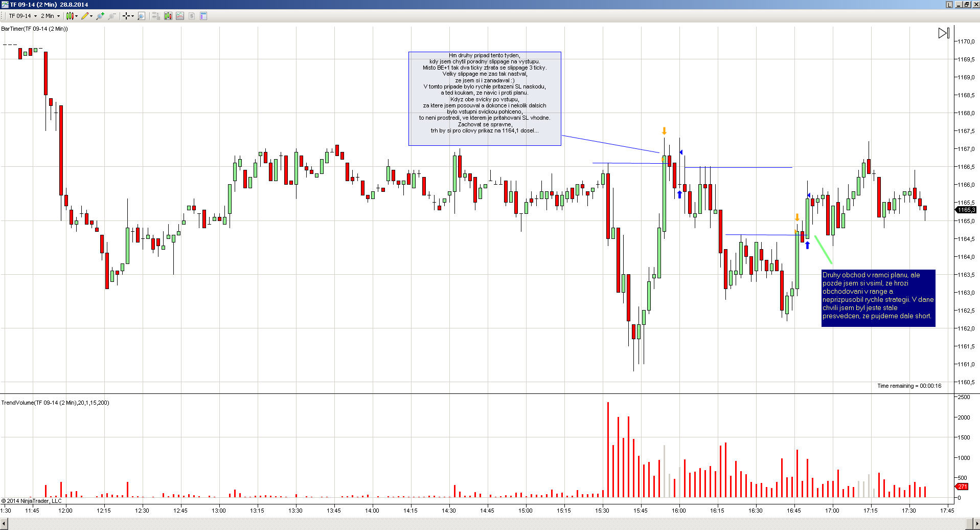Image resolution: width=980 pixels, height=530 pixels.
Task: Select the green diagonal trend line
Action: coord(823,250)
